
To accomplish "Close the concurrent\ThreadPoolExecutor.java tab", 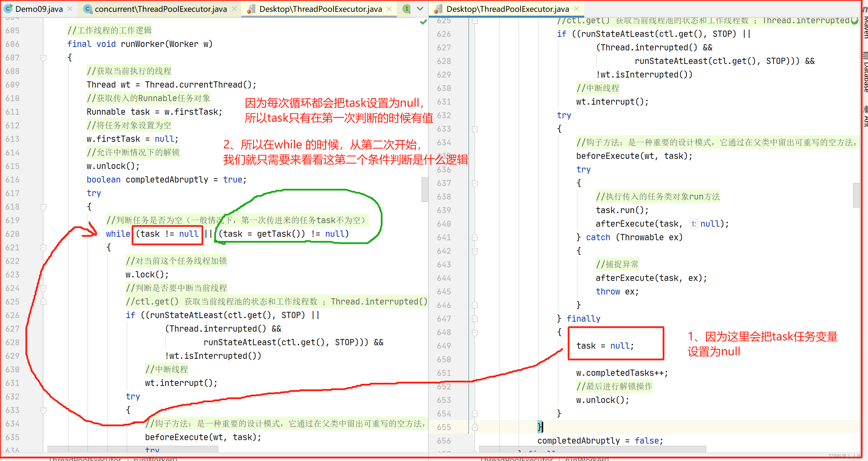I will pos(234,9).
